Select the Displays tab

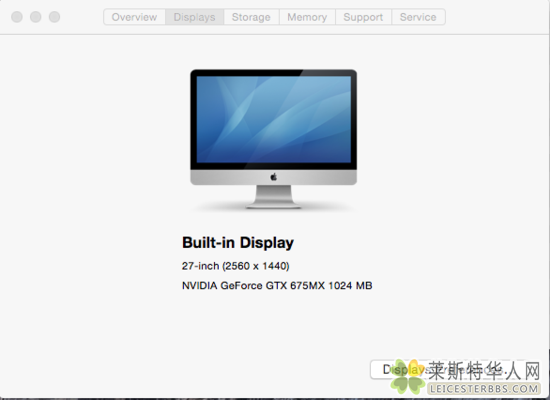[194, 17]
